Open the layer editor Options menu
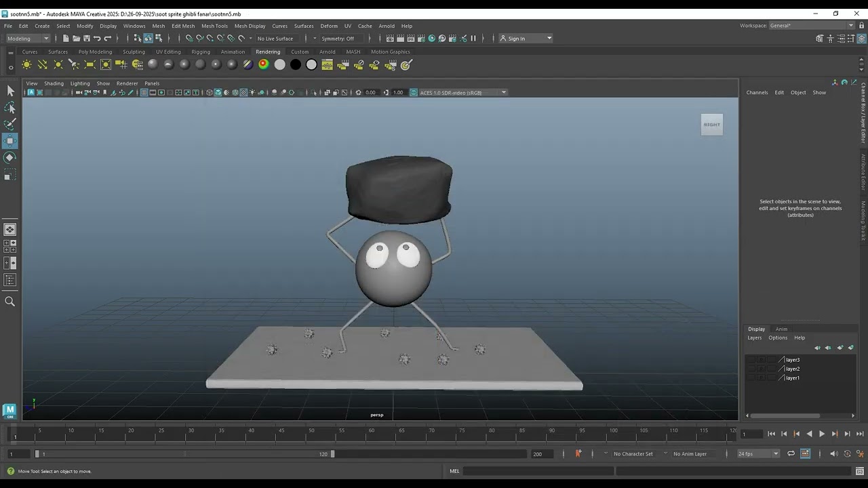Screen dimensions: 868x488 [778, 338]
